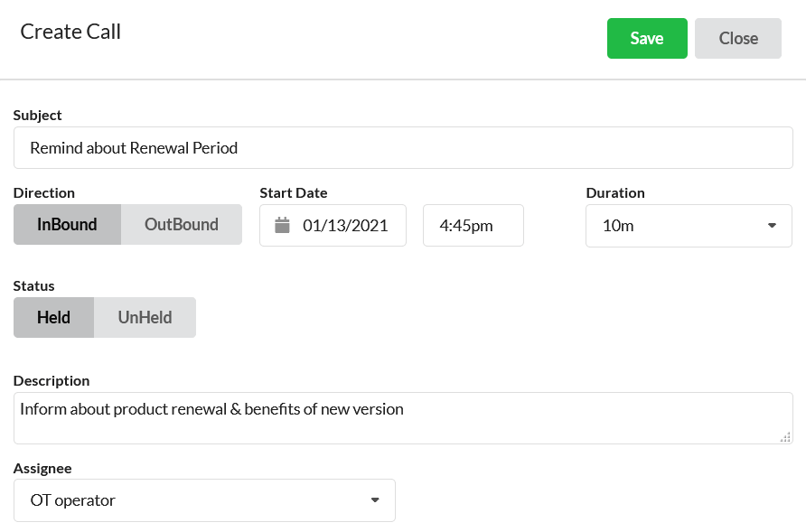Select InBound call direction

click(x=68, y=225)
